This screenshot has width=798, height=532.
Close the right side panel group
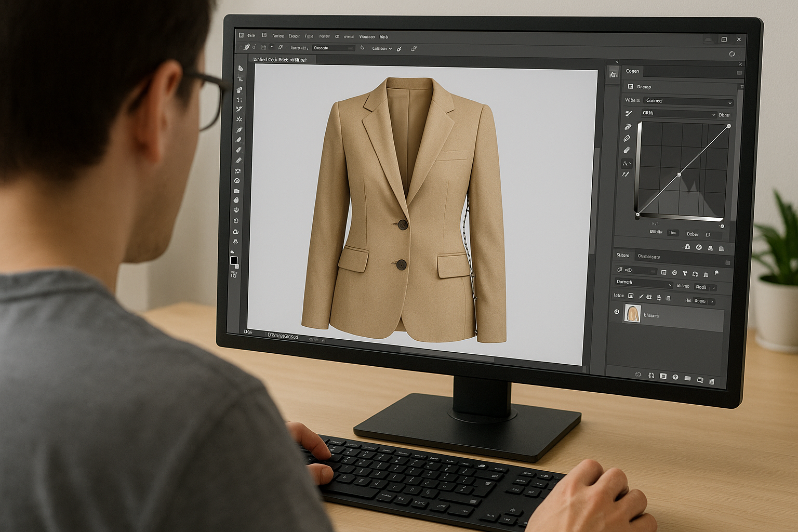tap(740, 64)
